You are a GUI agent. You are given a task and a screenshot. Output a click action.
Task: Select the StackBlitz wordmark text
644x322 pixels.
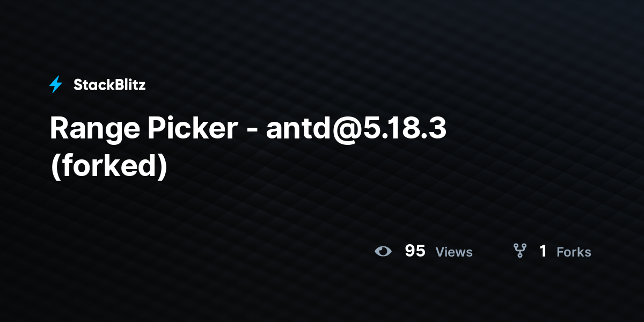pos(109,84)
